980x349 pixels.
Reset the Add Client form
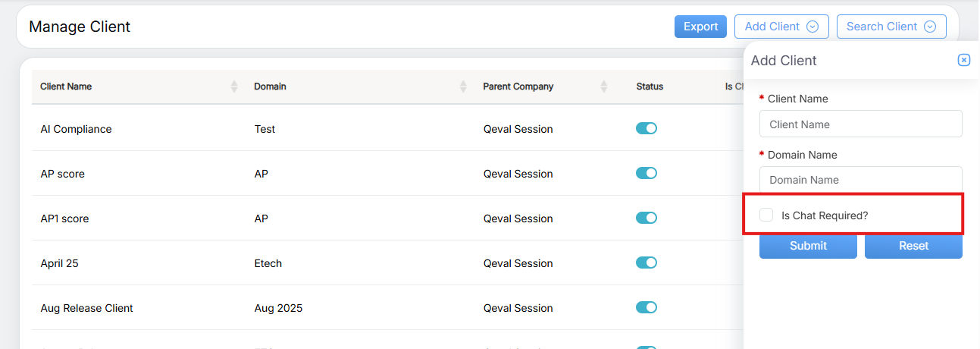tap(913, 246)
